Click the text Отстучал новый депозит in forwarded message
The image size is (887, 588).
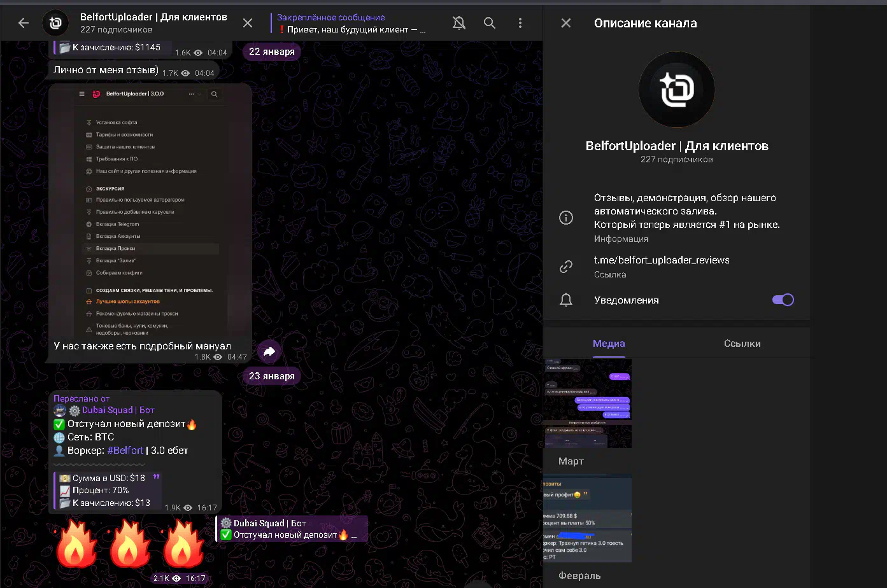(127, 424)
